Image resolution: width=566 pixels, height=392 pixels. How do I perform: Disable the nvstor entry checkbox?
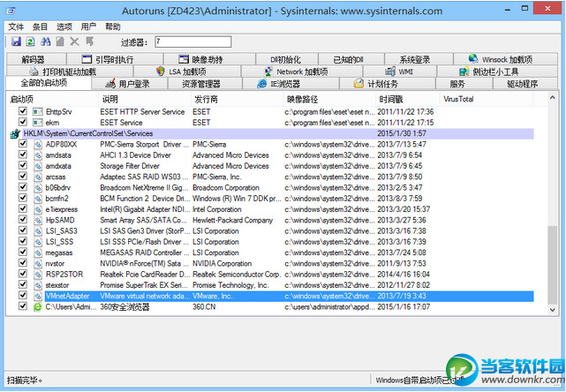(23, 262)
